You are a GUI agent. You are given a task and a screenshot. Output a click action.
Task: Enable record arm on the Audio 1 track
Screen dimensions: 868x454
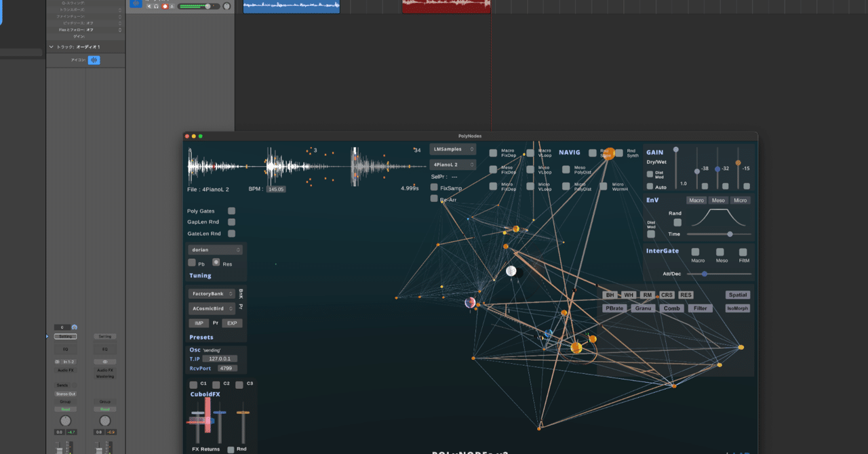[165, 6]
